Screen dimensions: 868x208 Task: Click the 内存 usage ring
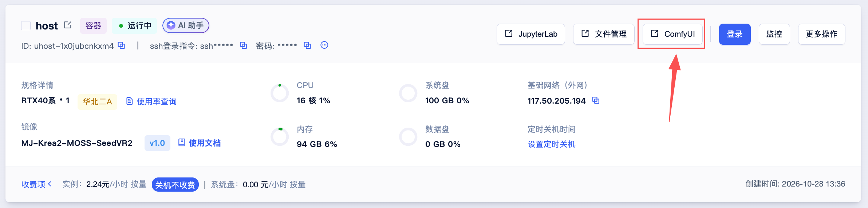(280, 137)
